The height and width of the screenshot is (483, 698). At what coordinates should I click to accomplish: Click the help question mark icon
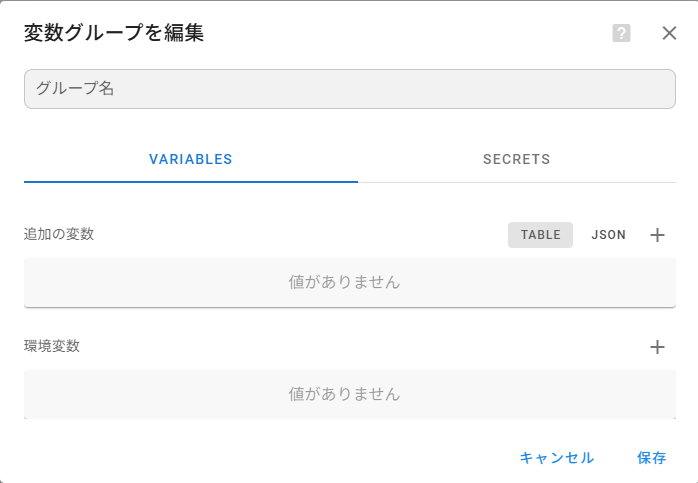[x=621, y=33]
